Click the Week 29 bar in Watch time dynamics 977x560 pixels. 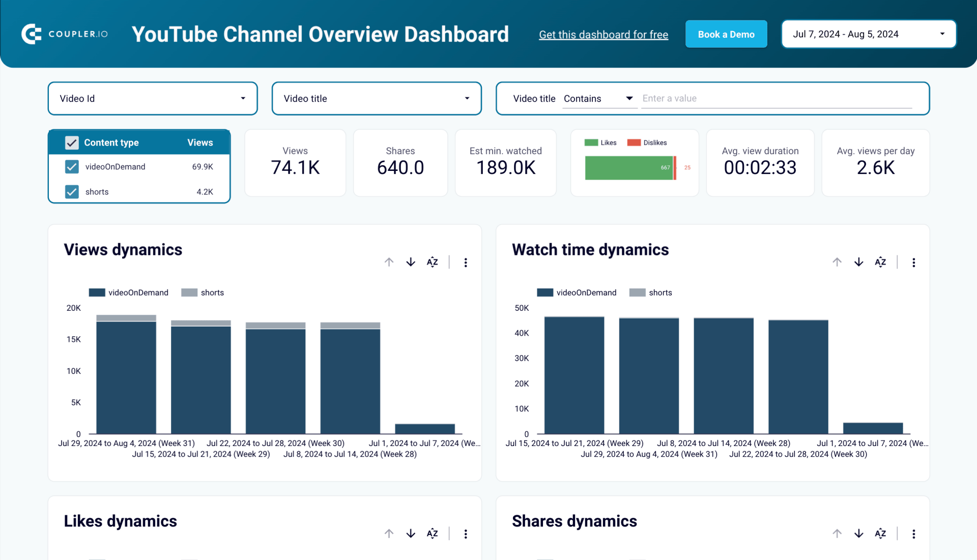pos(574,375)
